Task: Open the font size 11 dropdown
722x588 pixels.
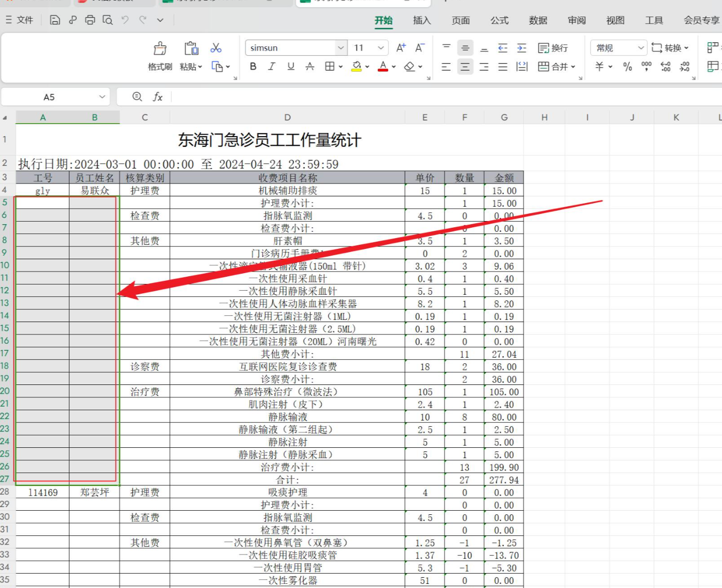Action: [x=381, y=48]
